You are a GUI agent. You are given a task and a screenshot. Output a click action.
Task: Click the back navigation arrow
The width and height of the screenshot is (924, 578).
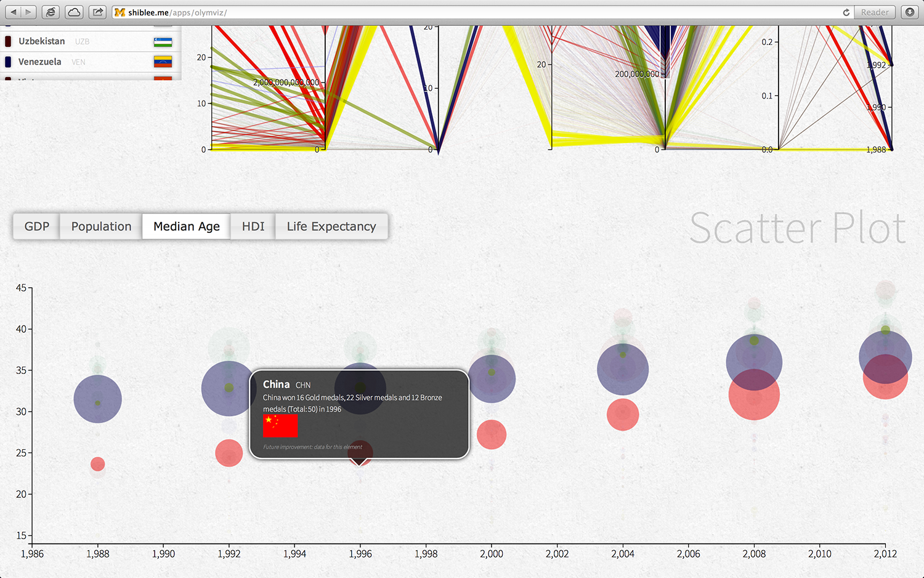click(x=14, y=12)
